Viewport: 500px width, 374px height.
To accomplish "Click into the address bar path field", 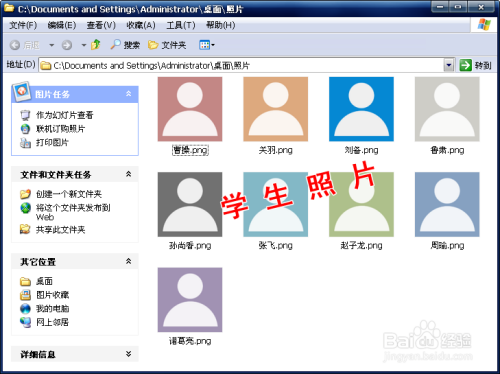I will 247,65.
